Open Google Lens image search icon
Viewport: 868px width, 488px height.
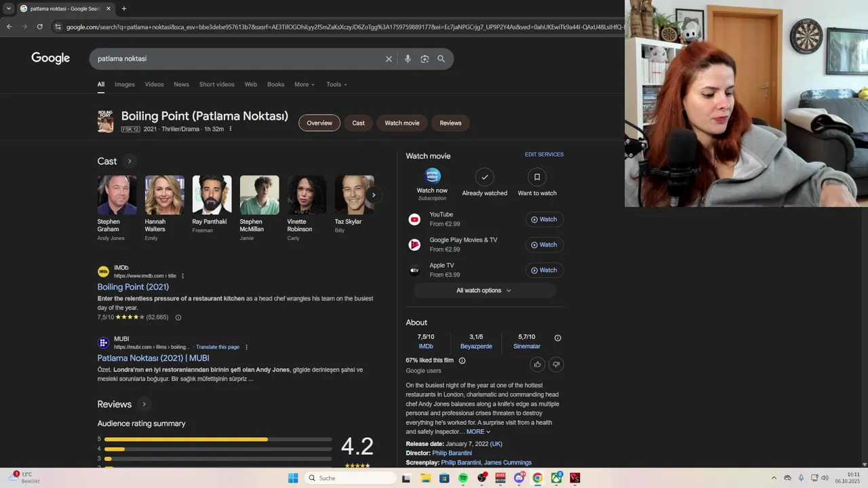tap(425, 59)
